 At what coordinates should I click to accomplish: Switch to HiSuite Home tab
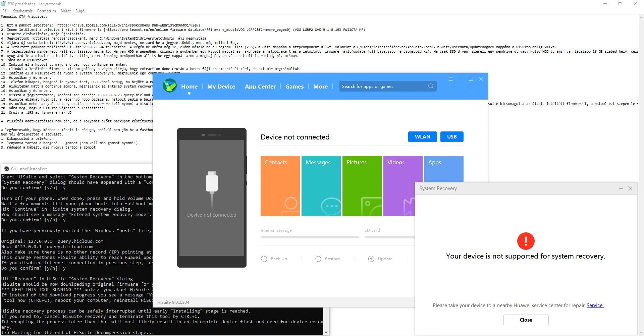(189, 87)
